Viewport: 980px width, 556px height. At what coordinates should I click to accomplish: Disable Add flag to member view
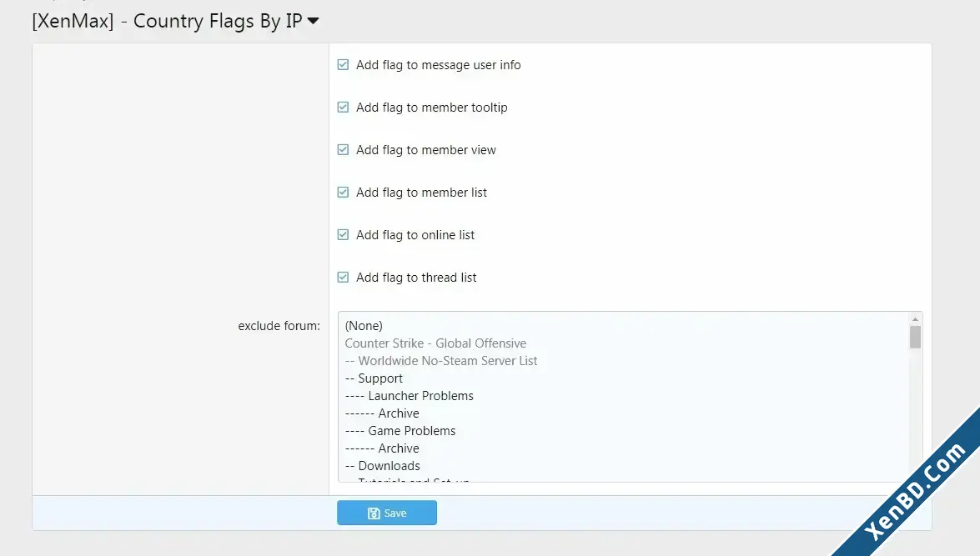[x=343, y=150]
